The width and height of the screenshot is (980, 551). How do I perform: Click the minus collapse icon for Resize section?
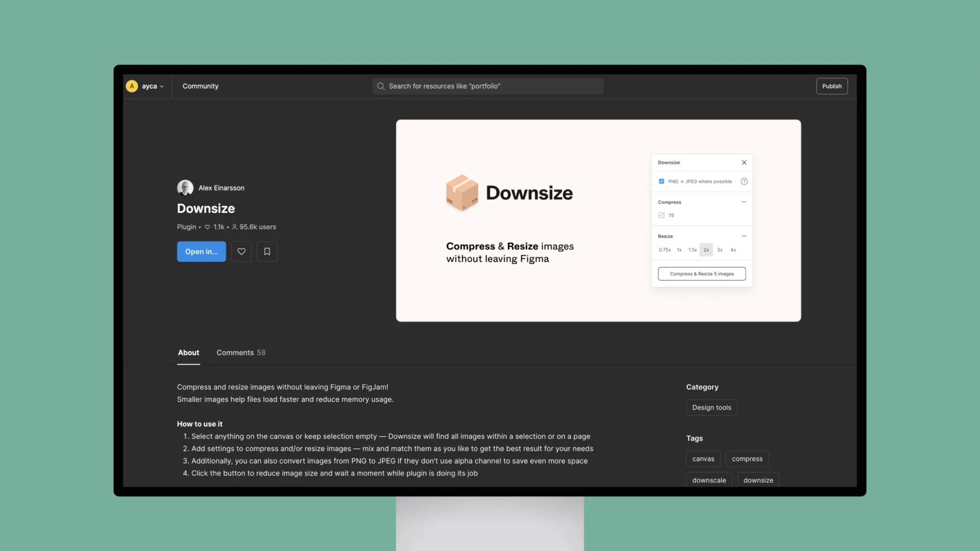(x=744, y=236)
